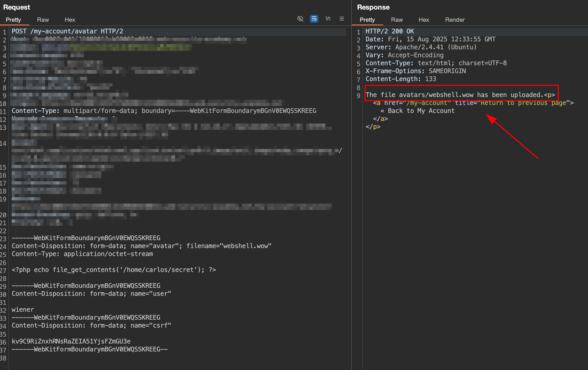The image size is (588, 370).
Task: Toggle hide non-printable characters eye icon
Action: (300, 19)
